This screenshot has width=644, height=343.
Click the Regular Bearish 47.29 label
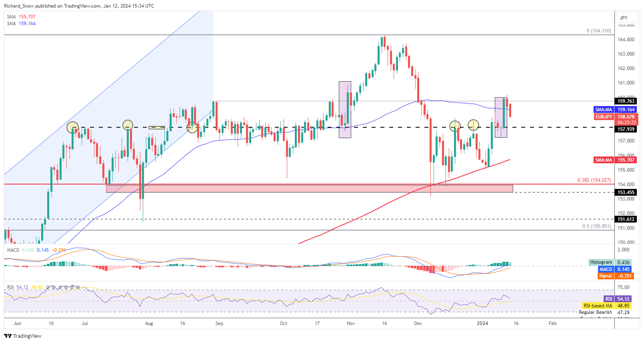pos(604,312)
